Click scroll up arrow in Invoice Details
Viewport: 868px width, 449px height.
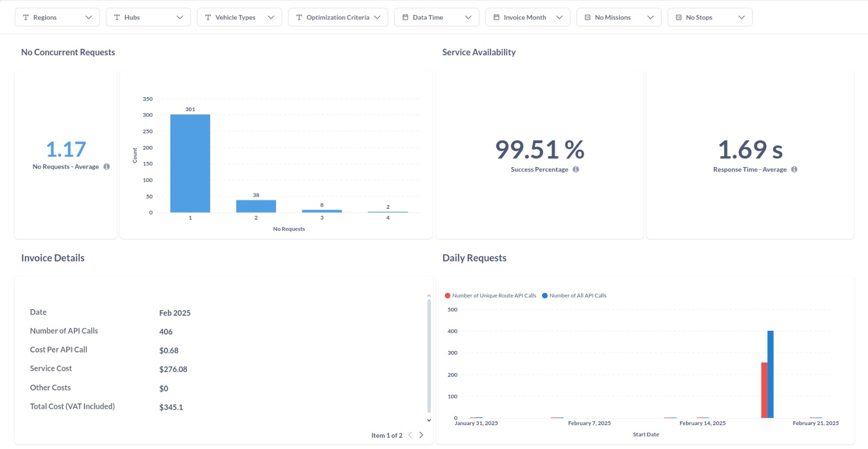pyautogui.click(x=429, y=296)
